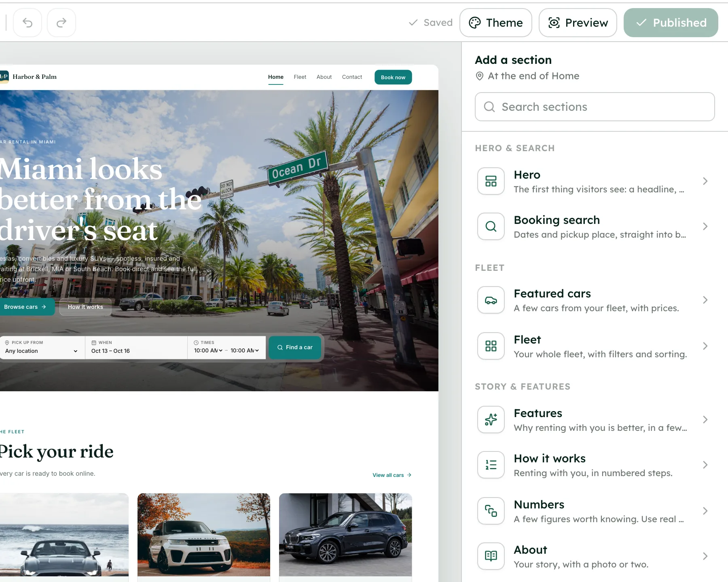
Task: Click the redo arrow button
Action: pos(61,23)
